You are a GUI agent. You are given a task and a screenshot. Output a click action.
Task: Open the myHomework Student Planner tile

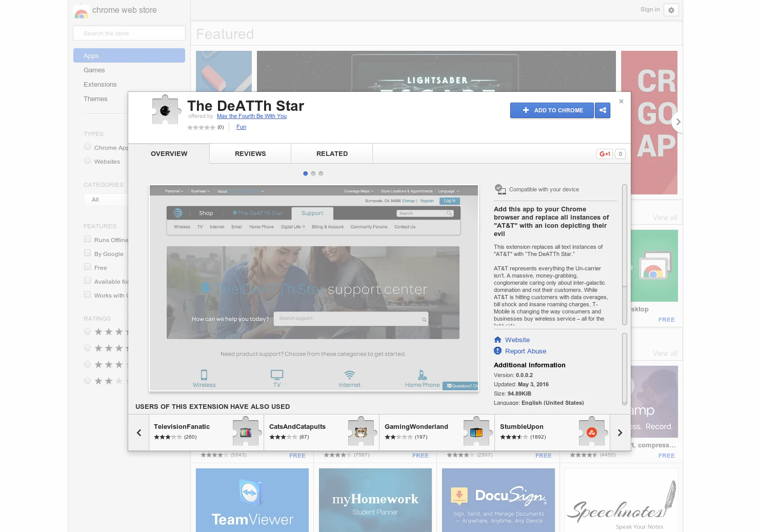coord(375,500)
